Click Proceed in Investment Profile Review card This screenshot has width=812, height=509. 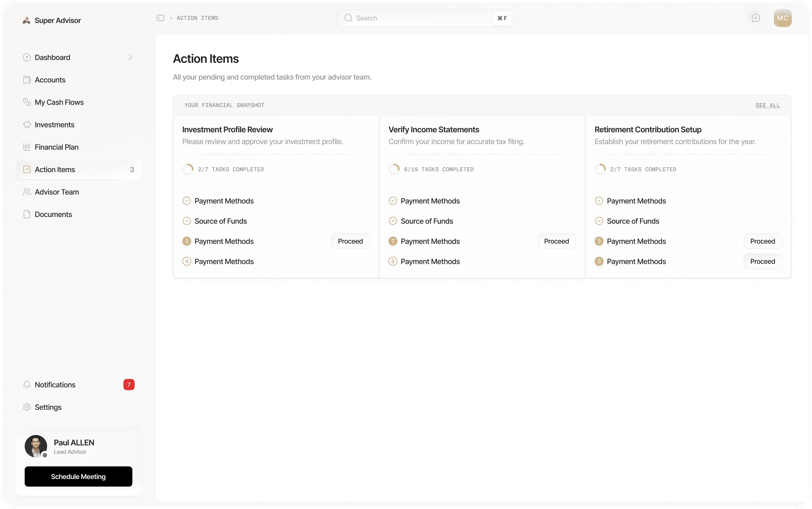pyautogui.click(x=350, y=241)
